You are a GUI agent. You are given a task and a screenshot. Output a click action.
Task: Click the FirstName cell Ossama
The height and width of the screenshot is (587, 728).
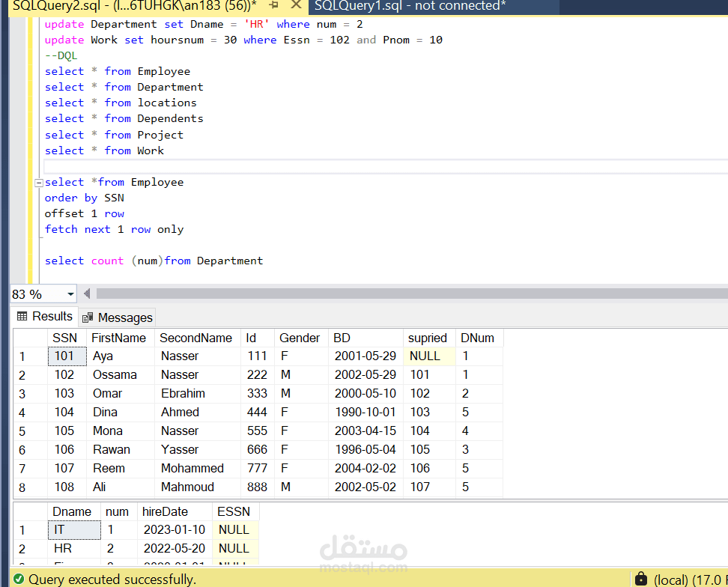click(121, 375)
